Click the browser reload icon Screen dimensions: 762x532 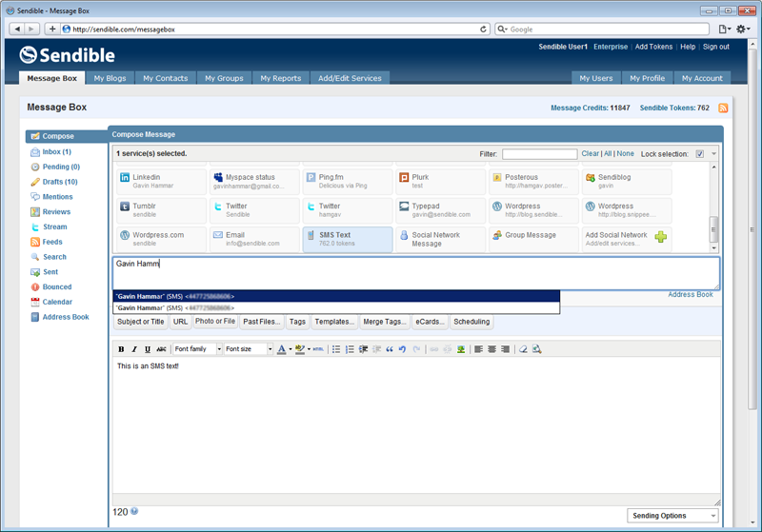tap(483, 30)
